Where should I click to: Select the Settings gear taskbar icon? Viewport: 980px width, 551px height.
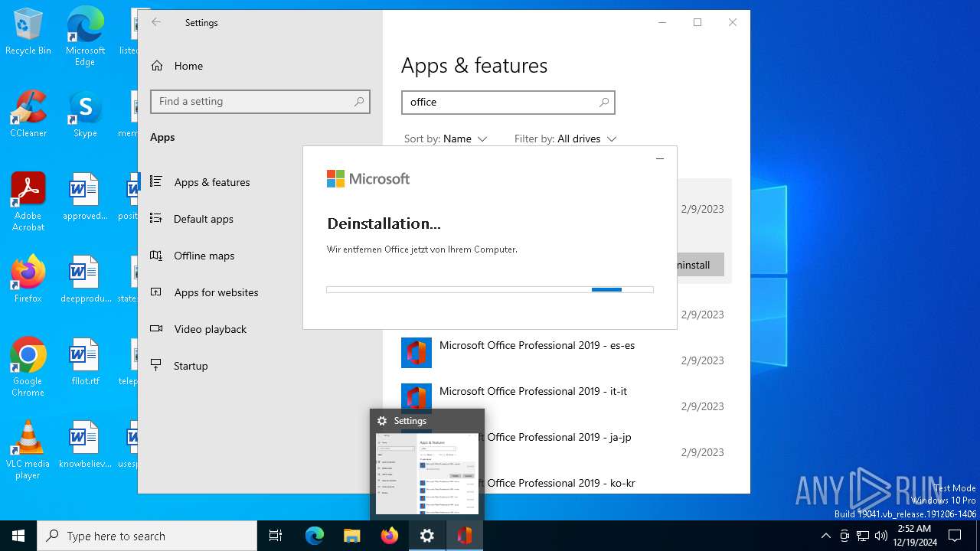click(427, 536)
